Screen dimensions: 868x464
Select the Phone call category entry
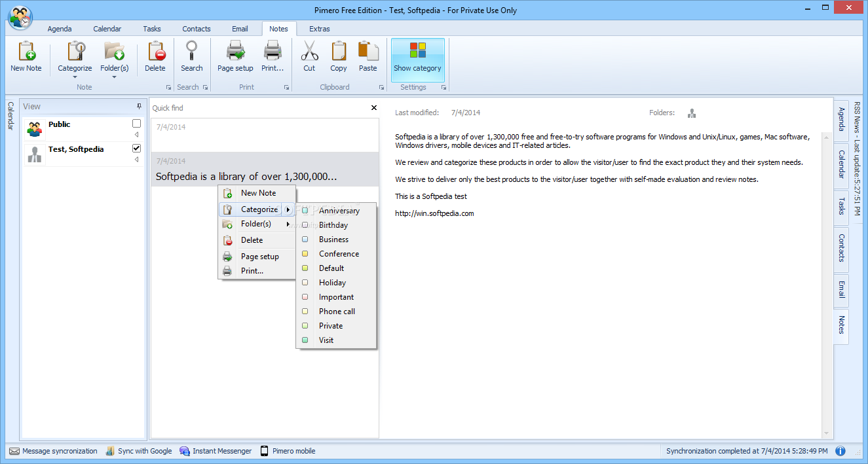point(337,312)
